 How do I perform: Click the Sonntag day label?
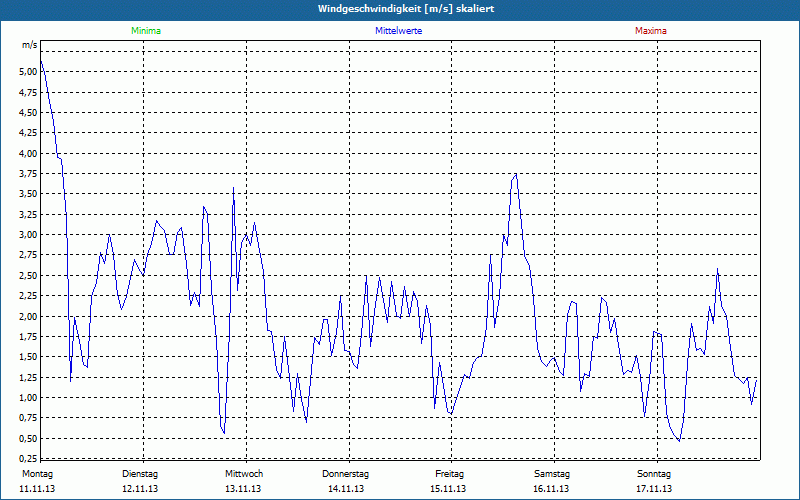click(x=654, y=474)
